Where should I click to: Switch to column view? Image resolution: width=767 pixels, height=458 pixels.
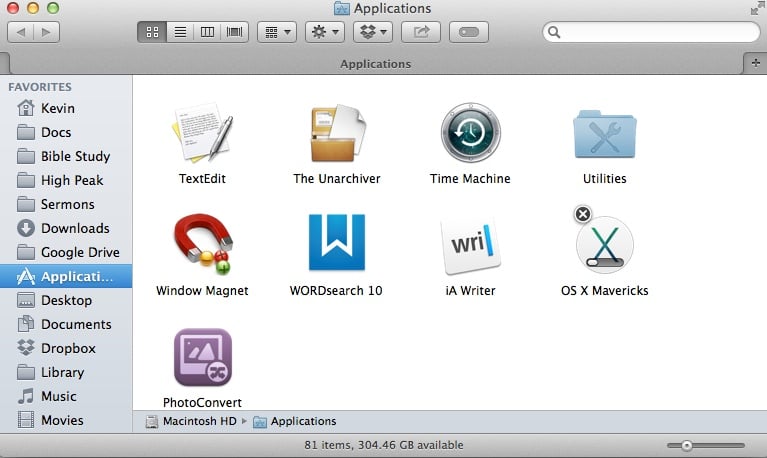[207, 32]
